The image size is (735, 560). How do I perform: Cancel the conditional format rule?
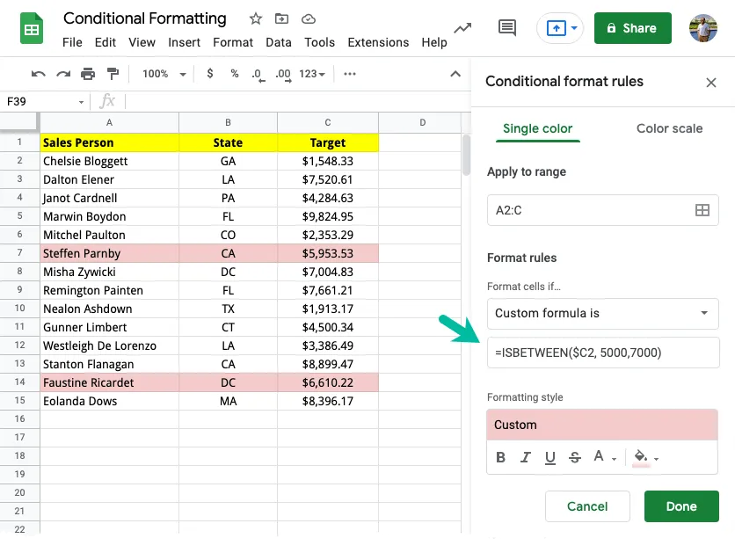pos(587,506)
